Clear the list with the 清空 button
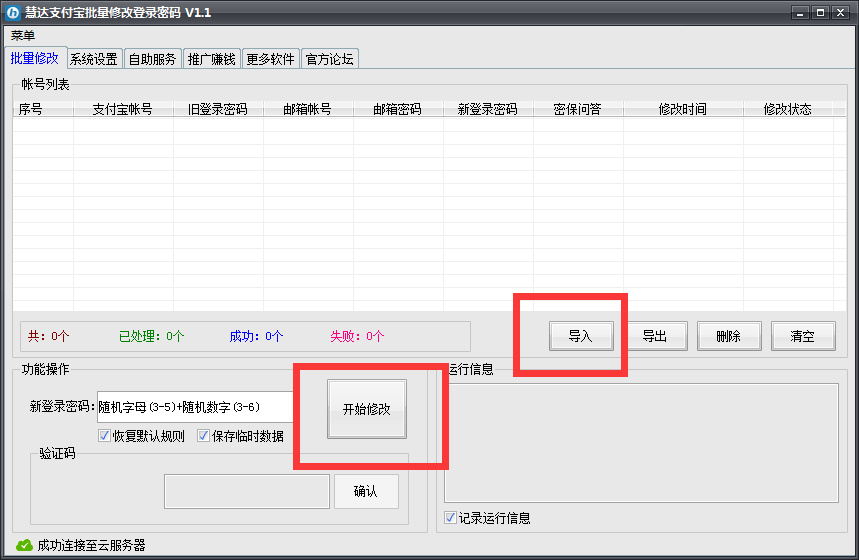The image size is (859, 560). [802, 336]
